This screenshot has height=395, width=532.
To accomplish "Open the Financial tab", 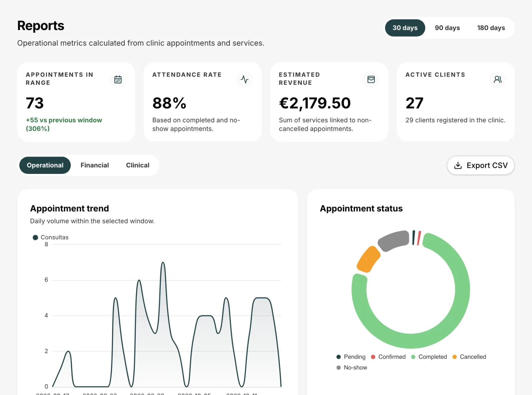I will pyautogui.click(x=95, y=165).
